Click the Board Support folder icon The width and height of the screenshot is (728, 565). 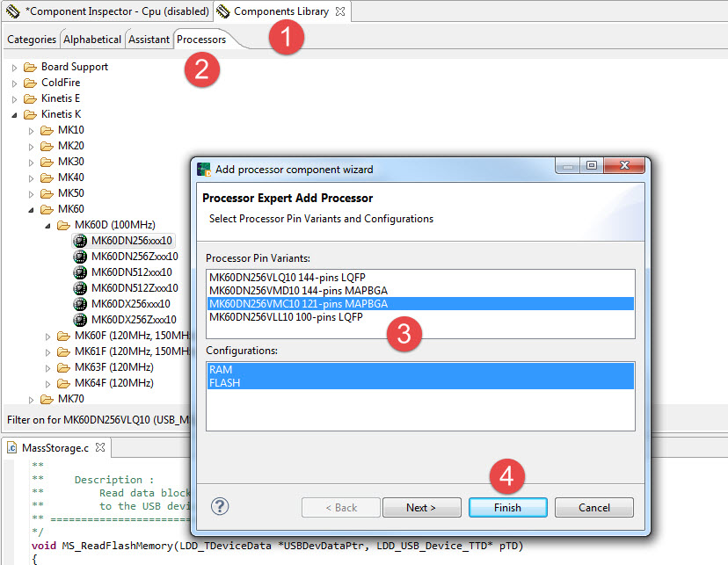(30, 68)
